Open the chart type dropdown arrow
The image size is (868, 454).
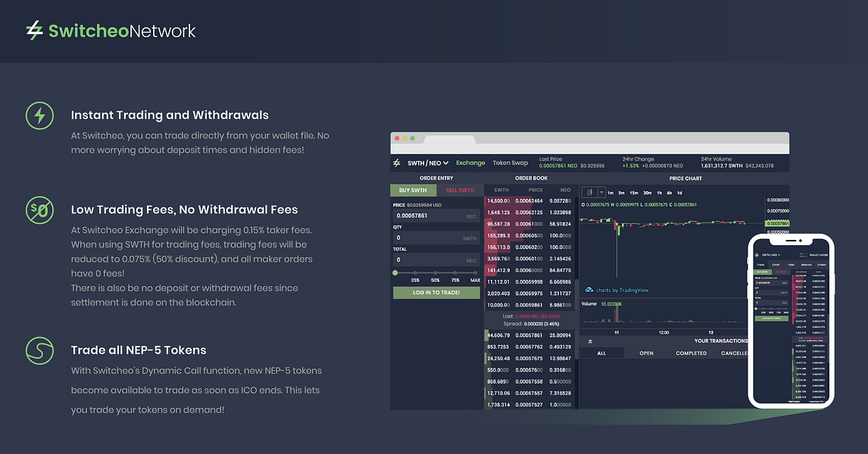601,192
